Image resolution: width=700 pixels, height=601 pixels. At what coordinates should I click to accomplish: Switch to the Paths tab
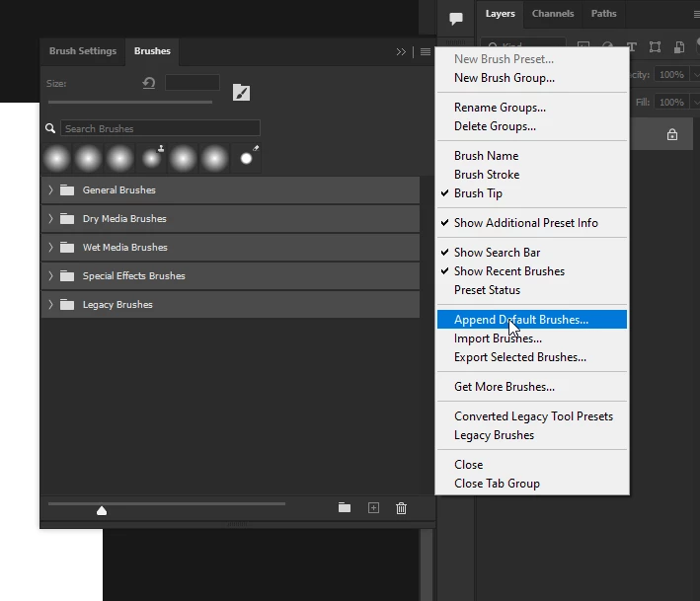coord(603,14)
